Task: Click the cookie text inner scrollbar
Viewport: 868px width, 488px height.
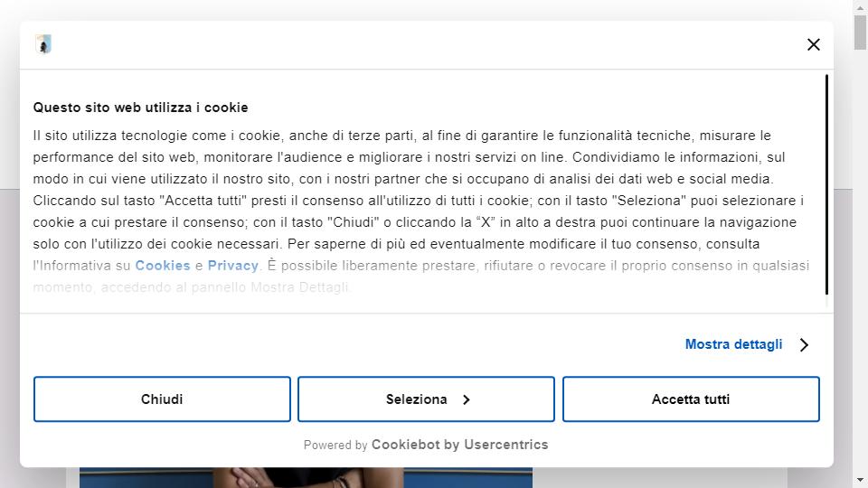Action: 826,184
